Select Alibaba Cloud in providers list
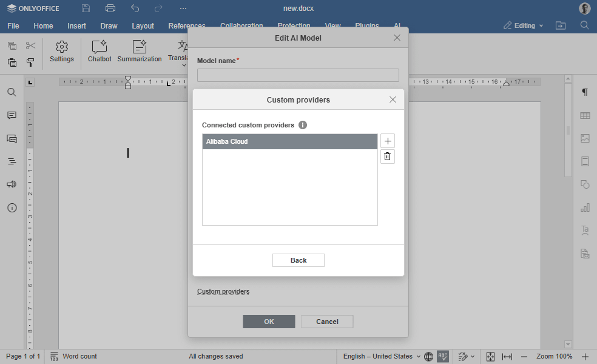This screenshot has height=364, width=597. click(x=290, y=141)
